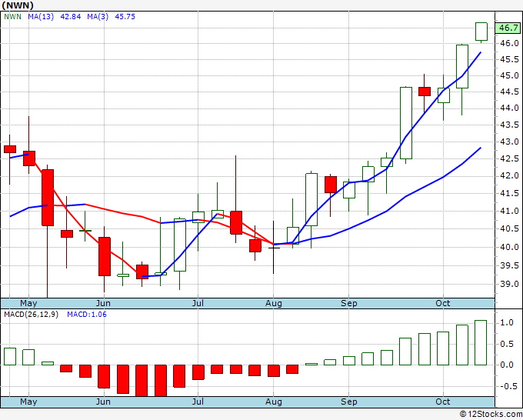Click the Aug label on price chart axis
523x420 pixels.
click(x=274, y=304)
